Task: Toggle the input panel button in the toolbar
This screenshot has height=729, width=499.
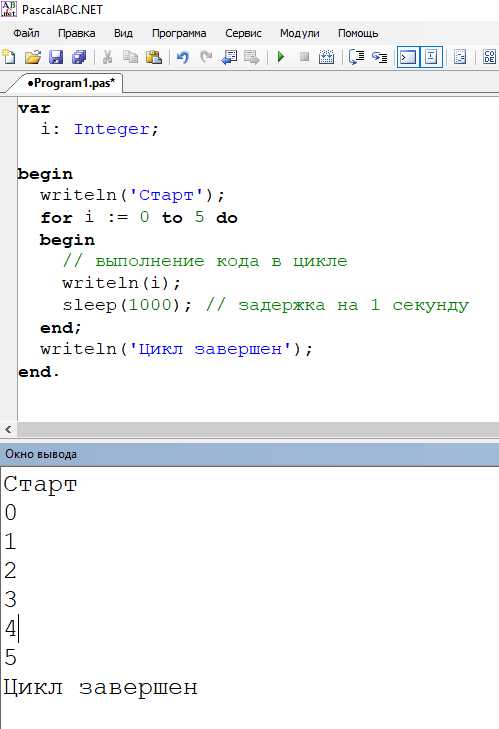Action: 431,57
